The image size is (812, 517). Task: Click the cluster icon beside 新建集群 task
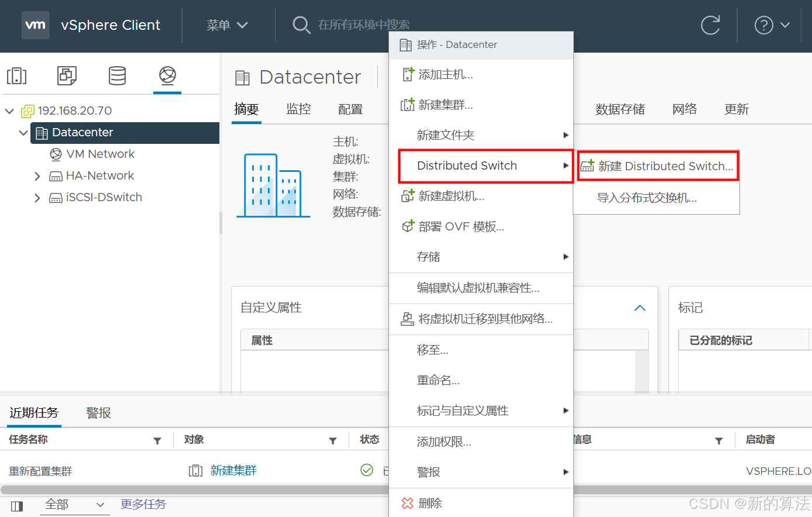pos(195,471)
